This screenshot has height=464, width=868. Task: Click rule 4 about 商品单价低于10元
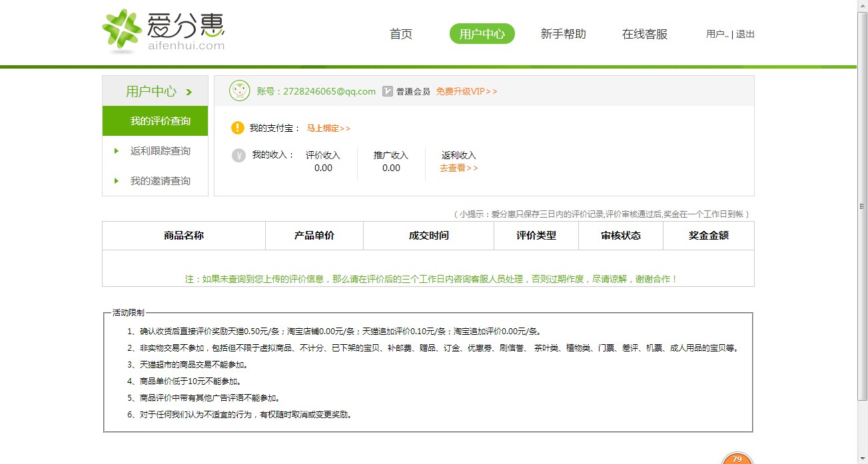point(184,381)
